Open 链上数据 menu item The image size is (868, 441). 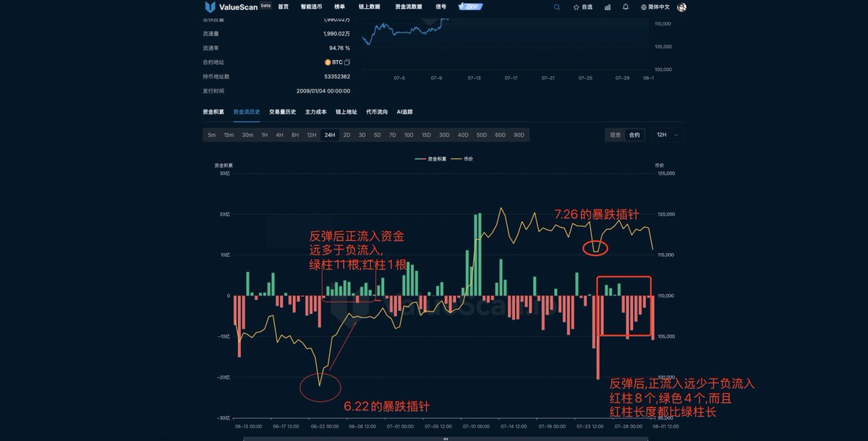369,7
